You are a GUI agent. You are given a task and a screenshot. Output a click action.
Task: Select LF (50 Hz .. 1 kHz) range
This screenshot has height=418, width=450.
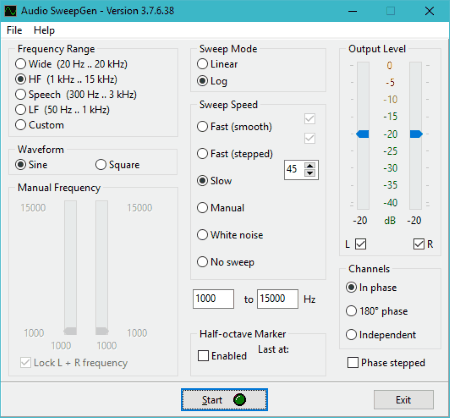tap(62, 109)
